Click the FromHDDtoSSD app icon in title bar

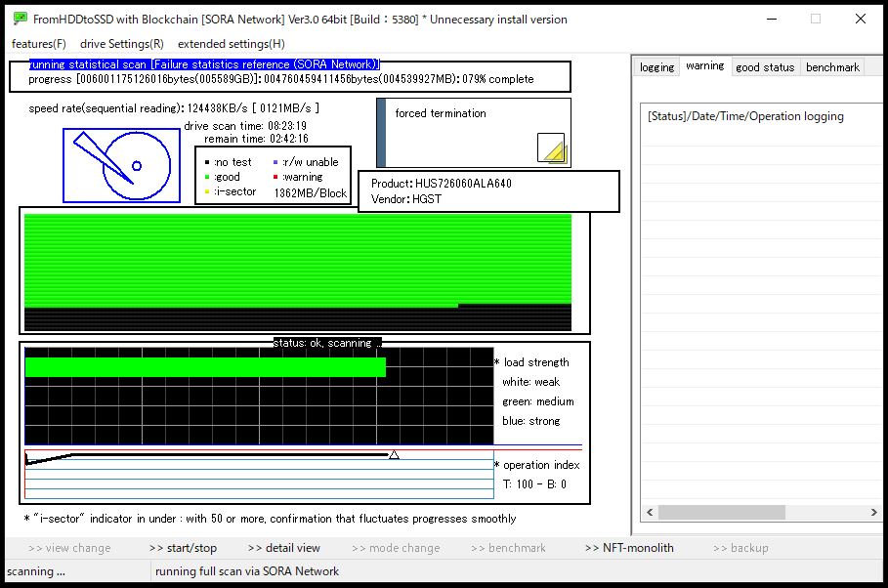21,19
